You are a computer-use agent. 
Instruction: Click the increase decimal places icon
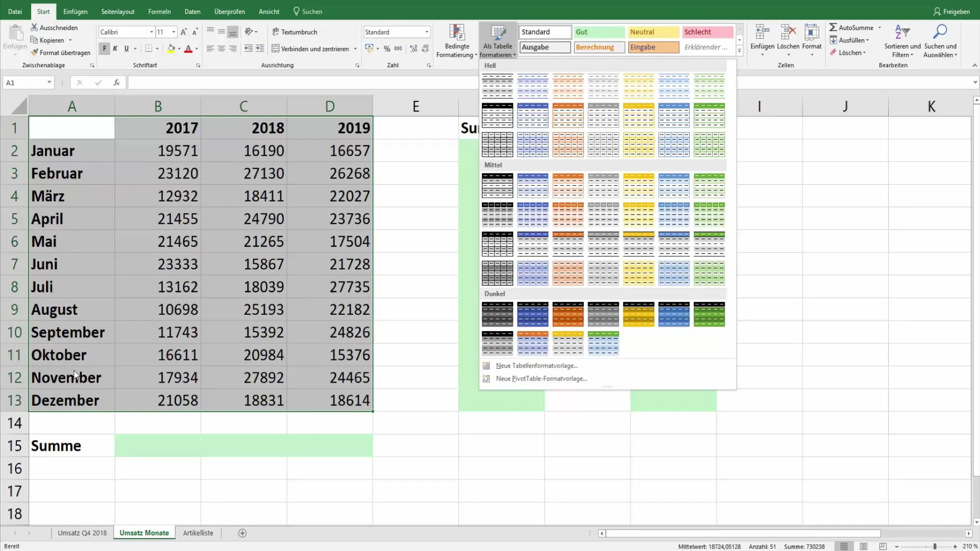413,49
